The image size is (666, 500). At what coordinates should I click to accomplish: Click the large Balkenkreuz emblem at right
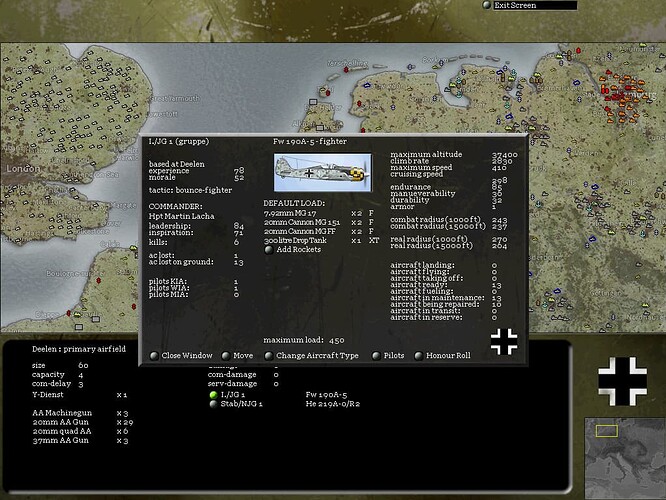(x=623, y=381)
